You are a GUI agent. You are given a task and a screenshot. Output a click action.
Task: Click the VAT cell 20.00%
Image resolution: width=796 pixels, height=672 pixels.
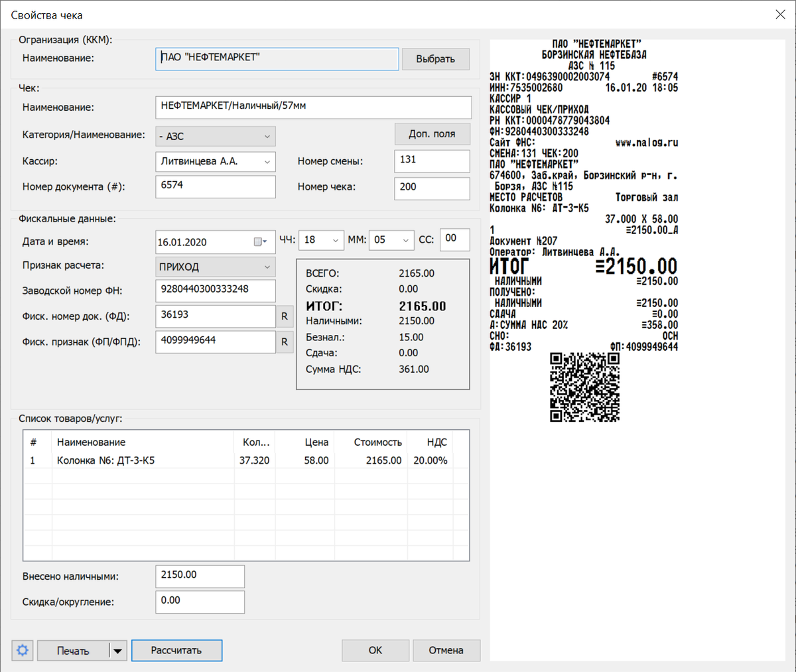point(431,460)
